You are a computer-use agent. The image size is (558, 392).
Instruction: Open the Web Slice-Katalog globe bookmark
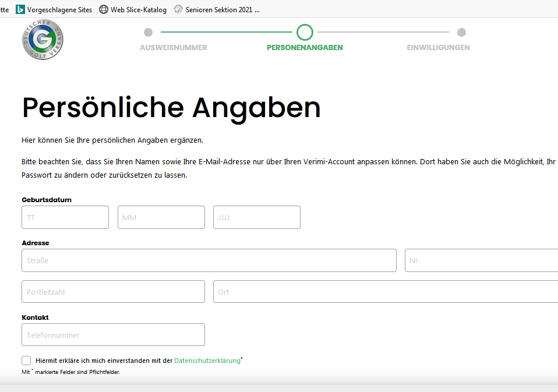[x=133, y=9]
